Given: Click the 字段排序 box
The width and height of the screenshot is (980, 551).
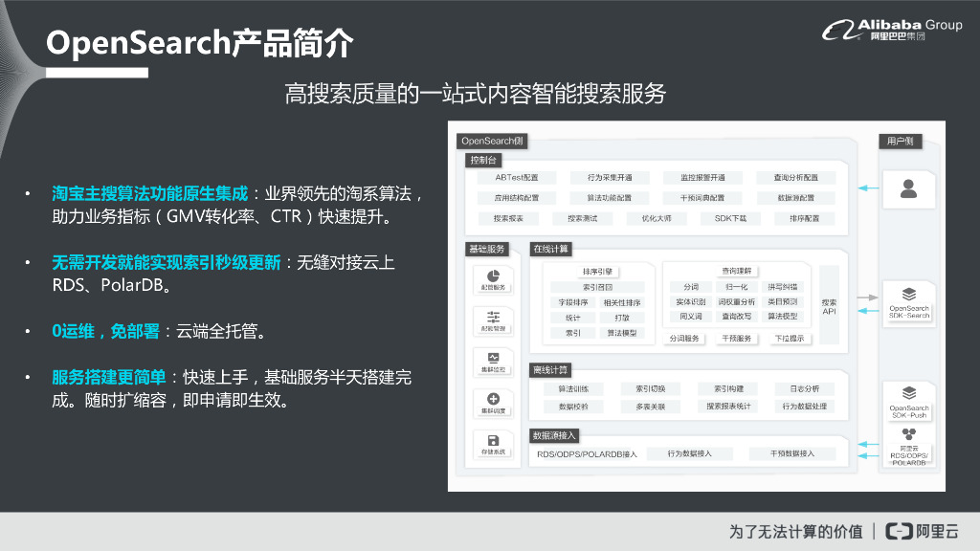Looking at the screenshot, I should point(573,302).
